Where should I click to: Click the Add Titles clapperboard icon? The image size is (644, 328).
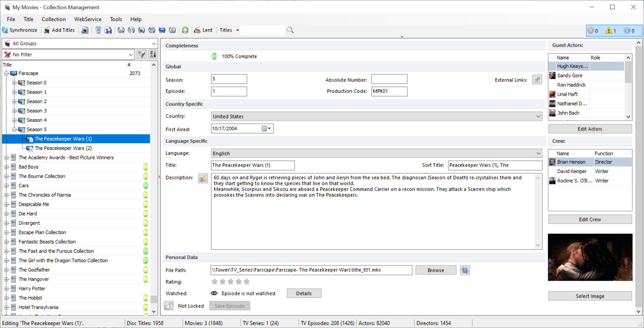tap(47, 30)
